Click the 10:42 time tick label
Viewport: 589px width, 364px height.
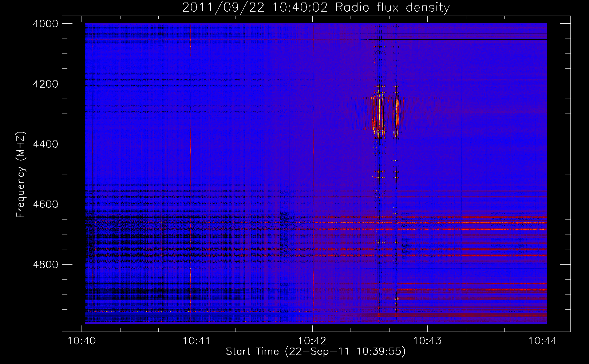coord(312,341)
